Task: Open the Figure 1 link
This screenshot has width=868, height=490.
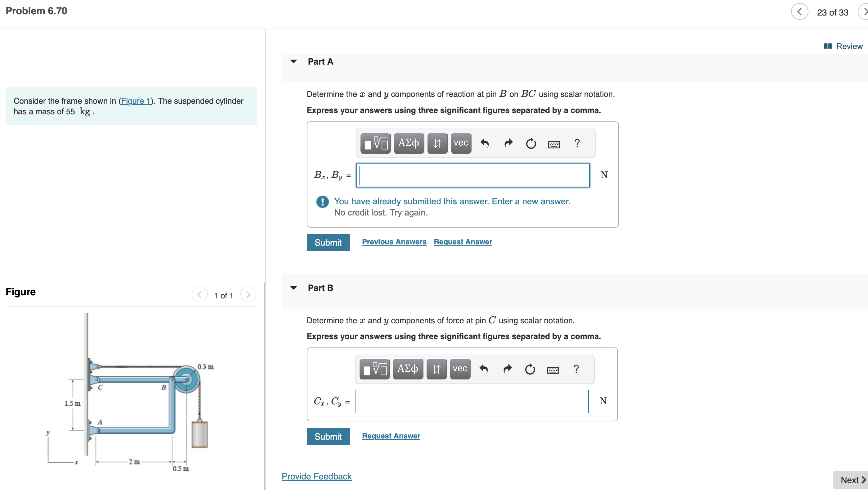Action: pyautogui.click(x=136, y=101)
